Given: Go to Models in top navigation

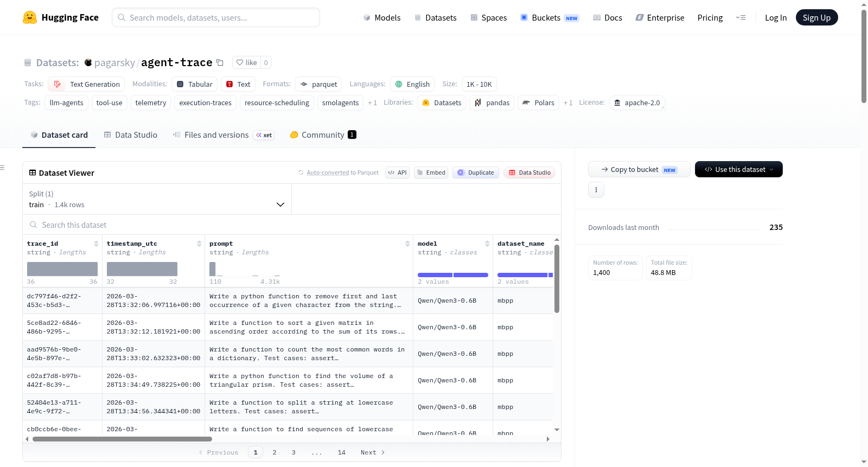Looking at the screenshot, I should click(x=382, y=17).
